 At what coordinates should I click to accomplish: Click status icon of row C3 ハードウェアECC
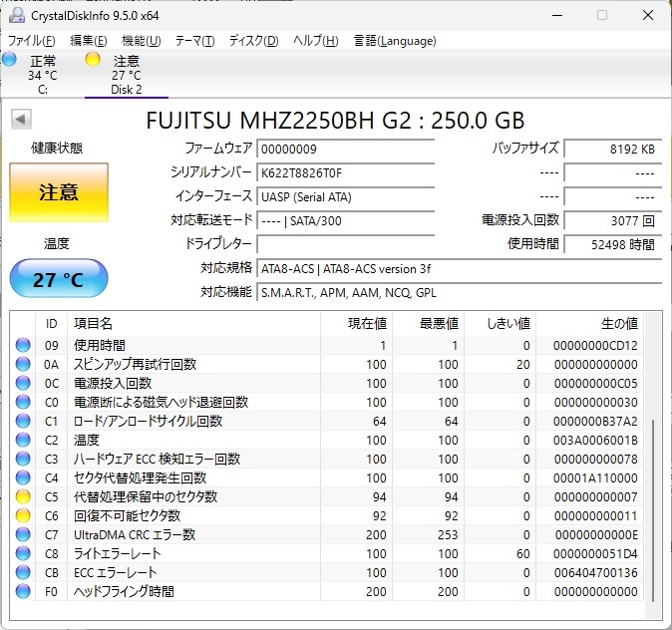23,459
